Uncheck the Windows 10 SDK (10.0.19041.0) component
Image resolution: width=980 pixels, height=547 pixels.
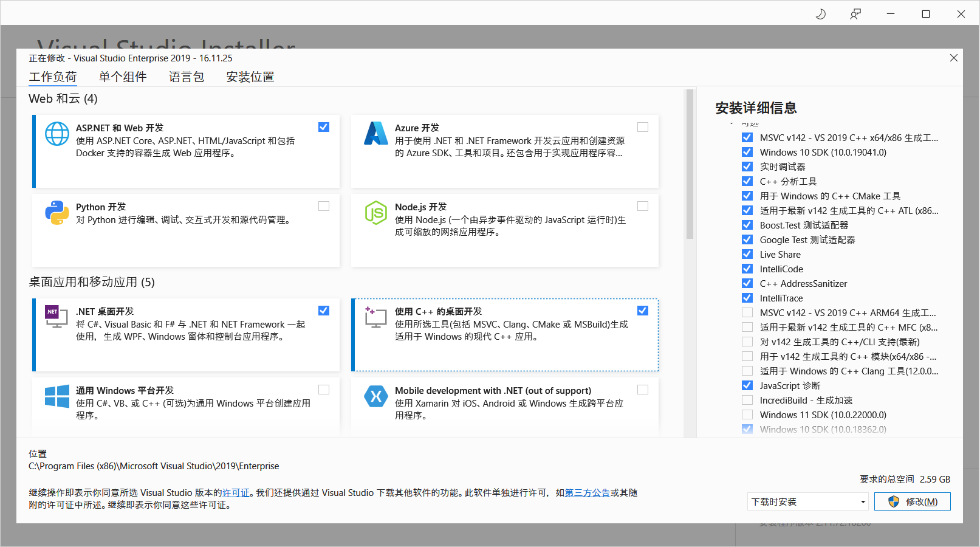747,152
